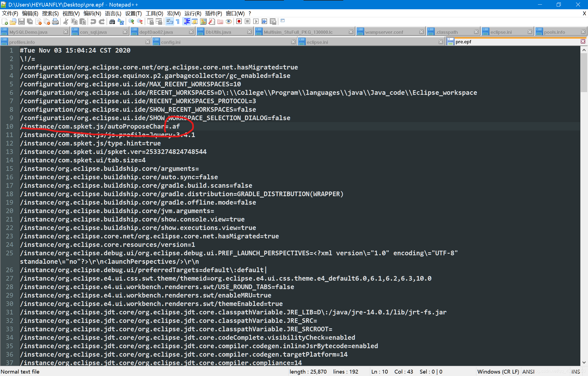Click the vertical scrollbar up arrow
Screen dimensions: 588x376
tap(584, 50)
